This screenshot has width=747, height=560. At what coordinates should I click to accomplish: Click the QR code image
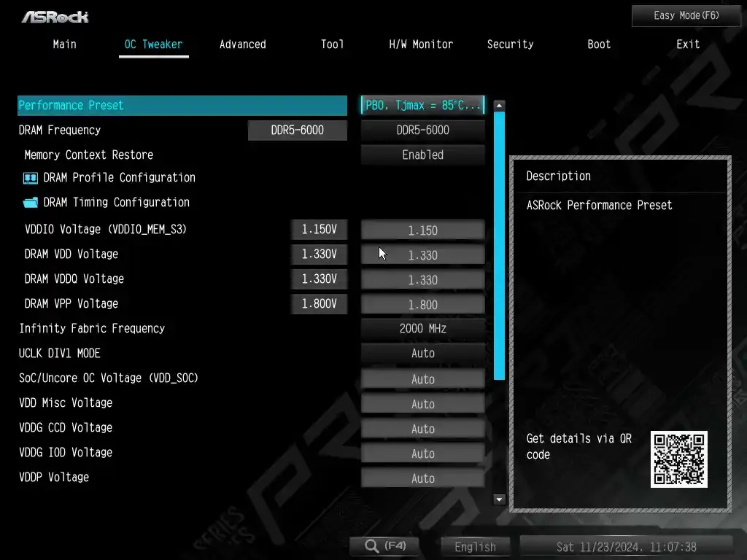click(x=678, y=459)
